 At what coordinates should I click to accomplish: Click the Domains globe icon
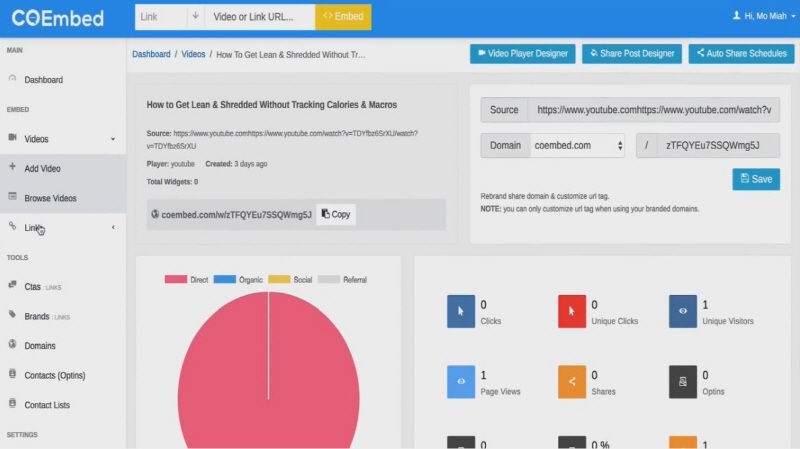click(x=12, y=344)
